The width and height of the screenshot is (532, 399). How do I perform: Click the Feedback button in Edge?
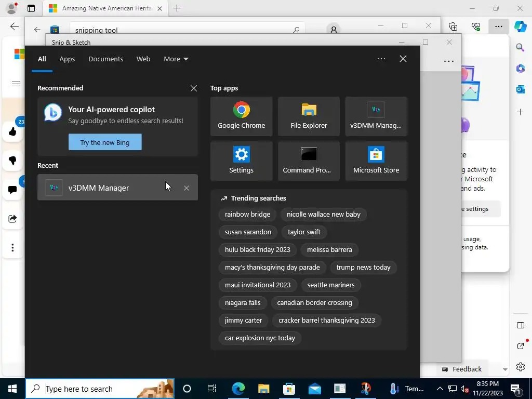click(x=462, y=369)
